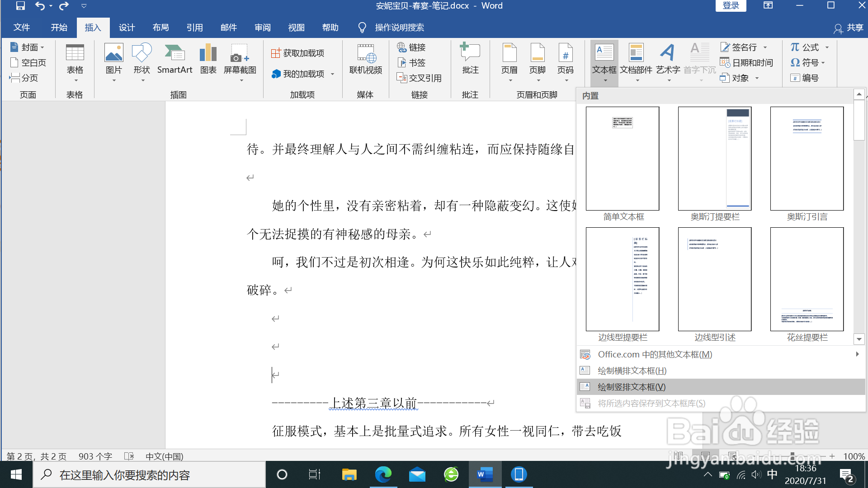The image size is (868, 488).
Task: Open Ribbon Display Options button
Action: point(768,5)
